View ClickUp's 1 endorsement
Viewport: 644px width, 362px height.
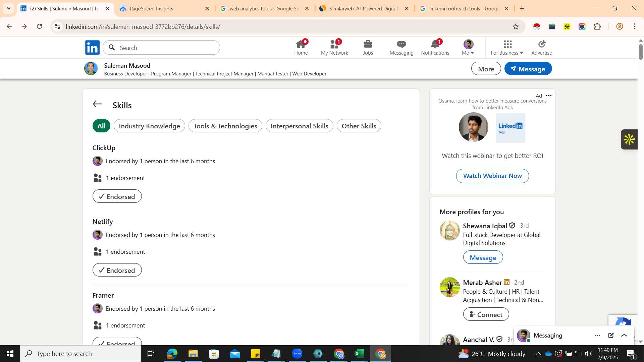click(x=125, y=178)
